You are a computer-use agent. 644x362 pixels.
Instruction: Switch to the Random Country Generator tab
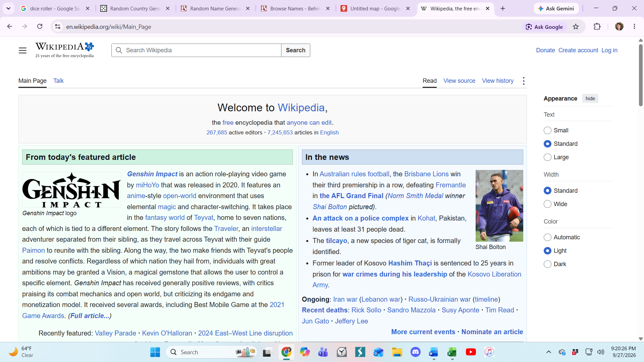(x=136, y=8)
